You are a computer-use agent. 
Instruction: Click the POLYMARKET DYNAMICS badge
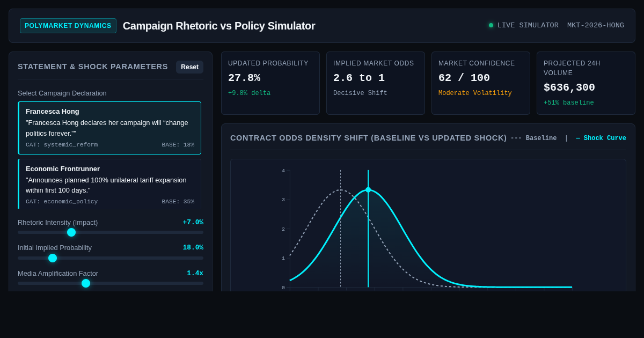coord(68,26)
